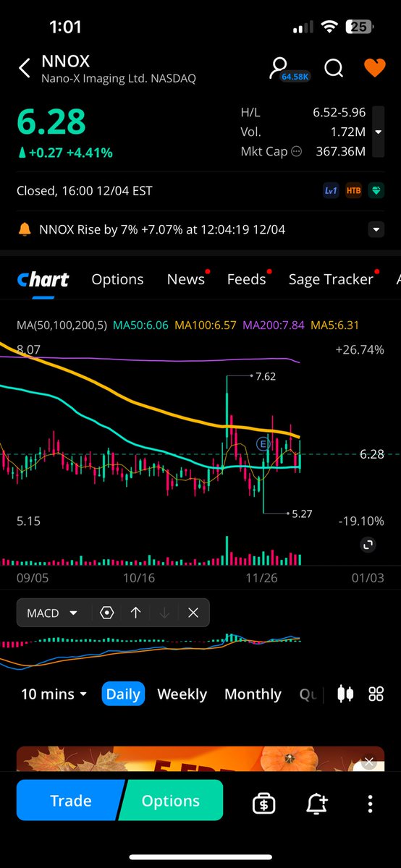Tap the candlestick chart type icon

click(346, 694)
